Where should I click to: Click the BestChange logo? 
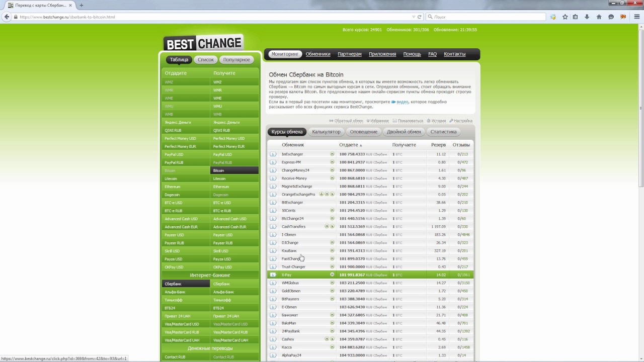click(x=204, y=43)
